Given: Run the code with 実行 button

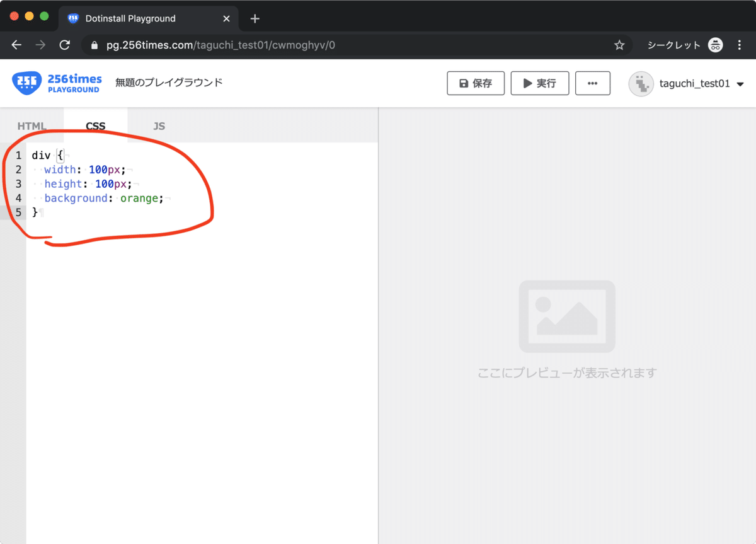Looking at the screenshot, I should point(540,83).
